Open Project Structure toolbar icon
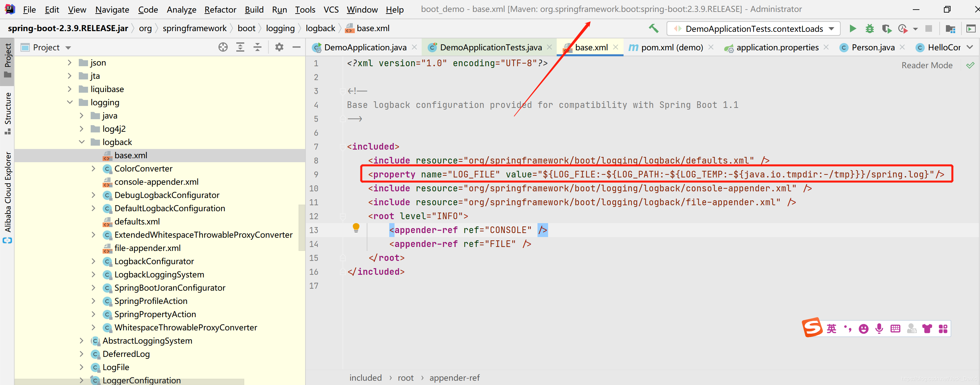980x385 pixels. [950, 28]
